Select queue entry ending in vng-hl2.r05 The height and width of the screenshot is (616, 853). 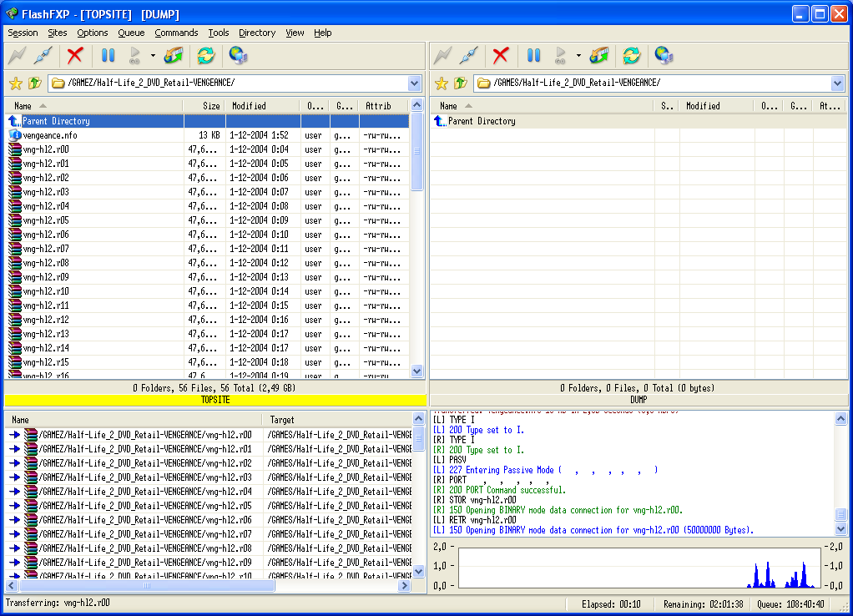(x=209, y=506)
